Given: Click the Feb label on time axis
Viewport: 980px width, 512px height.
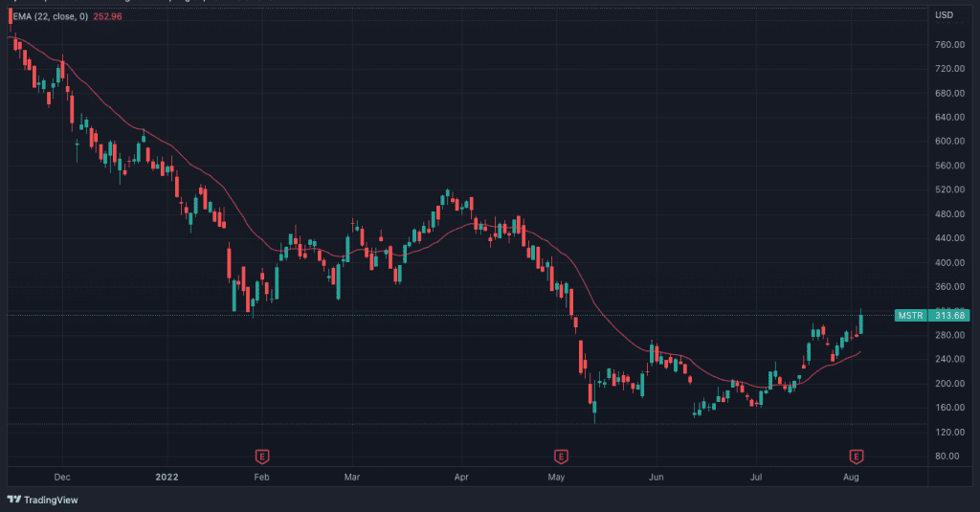Looking at the screenshot, I should (261, 477).
